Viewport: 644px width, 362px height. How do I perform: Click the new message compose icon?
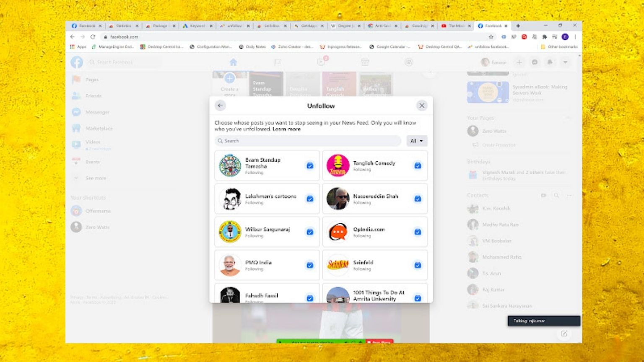[x=564, y=334]
